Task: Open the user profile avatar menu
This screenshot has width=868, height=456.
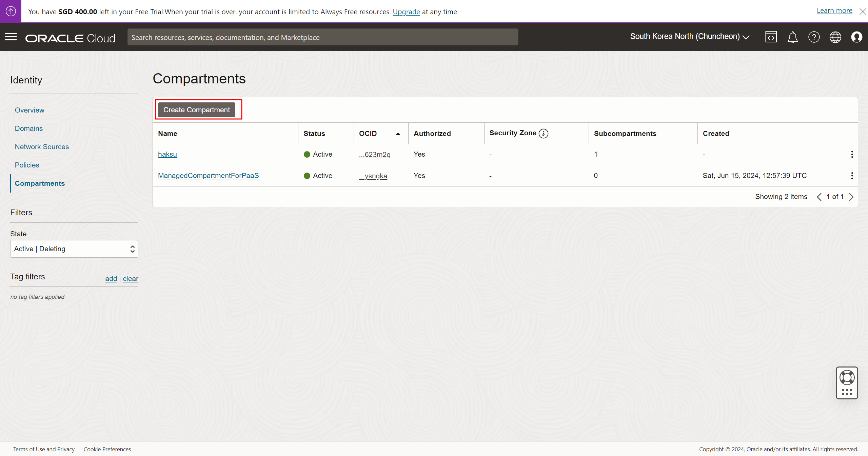Action: click(x=856, y=37)
